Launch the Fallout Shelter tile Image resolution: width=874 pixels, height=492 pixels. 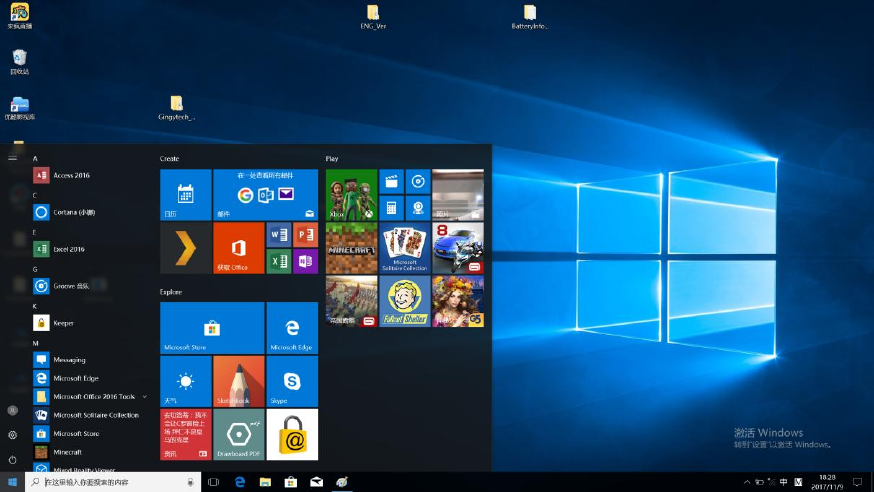tap(404, 301)
